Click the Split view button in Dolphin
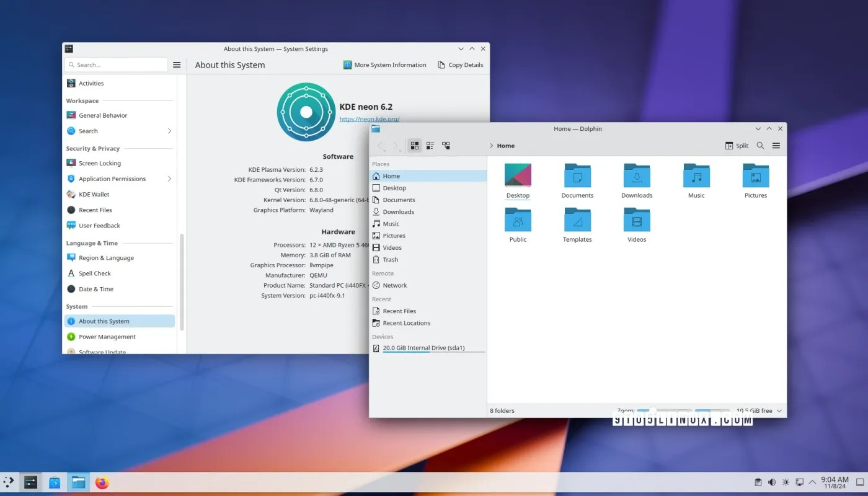 pyautogui.click(x=737, y=146)
